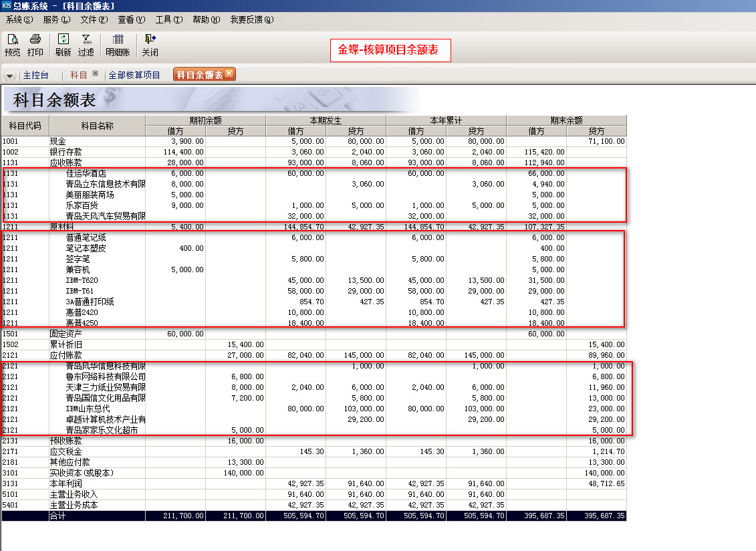
Task: Close the 科目 tab with its X
Action: pos(95,74)
